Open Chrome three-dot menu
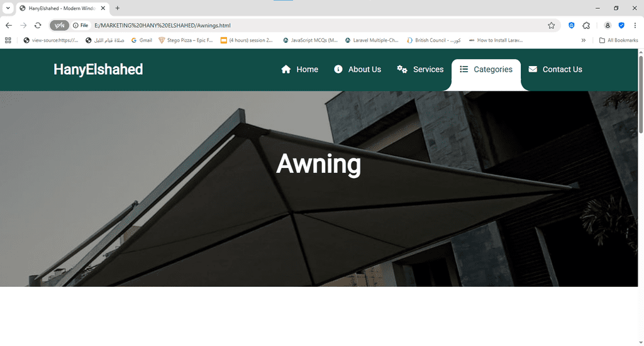The image size is (644, 346). (635, 25)
